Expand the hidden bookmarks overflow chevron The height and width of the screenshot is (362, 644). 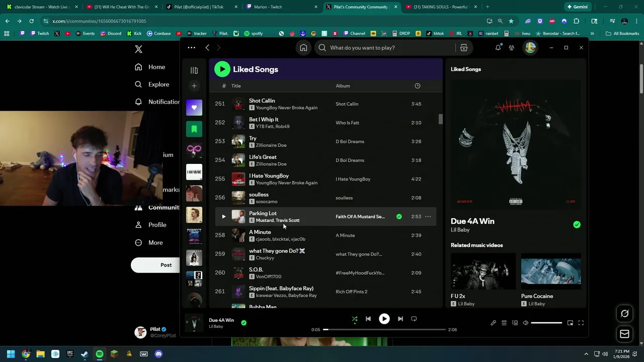click(x=592, y=33)
